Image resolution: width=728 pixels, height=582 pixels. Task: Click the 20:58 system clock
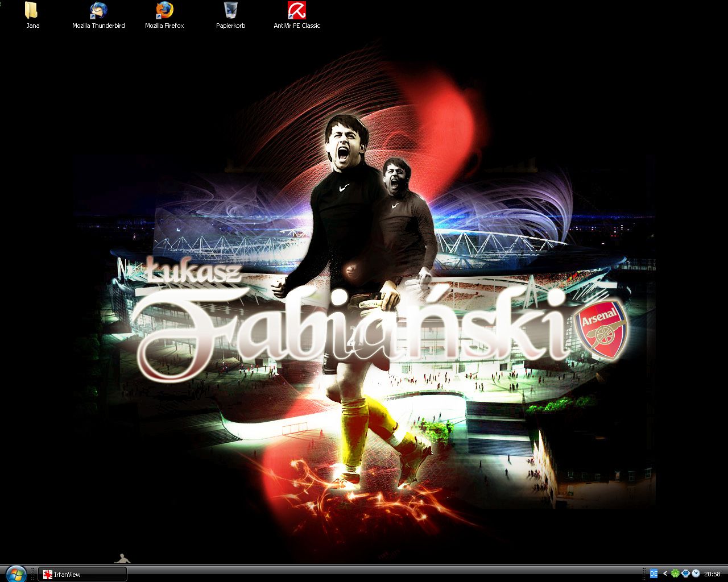[x=712, y=574]
